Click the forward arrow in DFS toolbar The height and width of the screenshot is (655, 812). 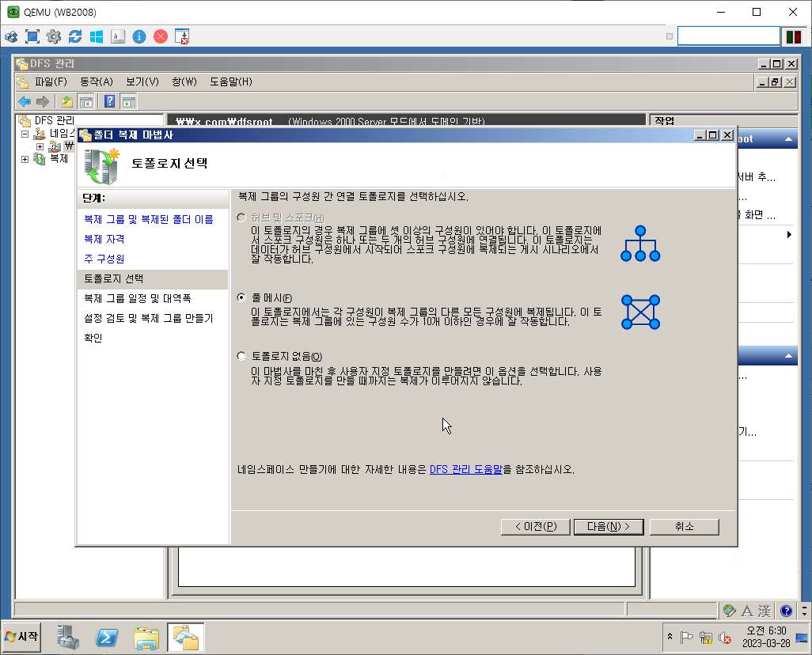(x=43, y=101)
